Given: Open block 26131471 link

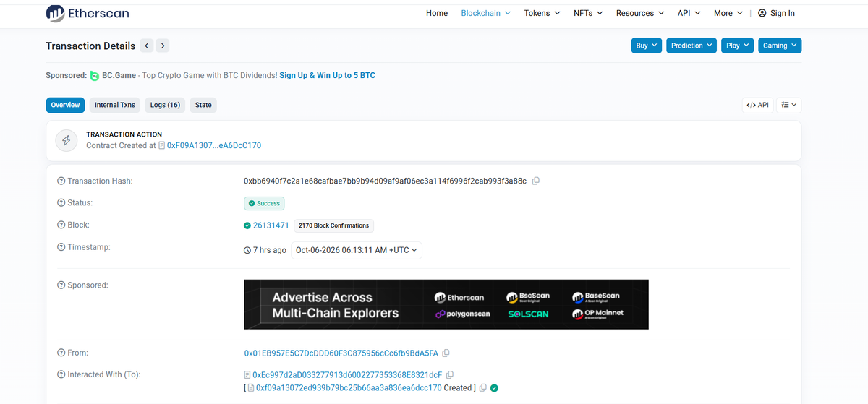Looking at the screenshot, I should tap(271, 225).
